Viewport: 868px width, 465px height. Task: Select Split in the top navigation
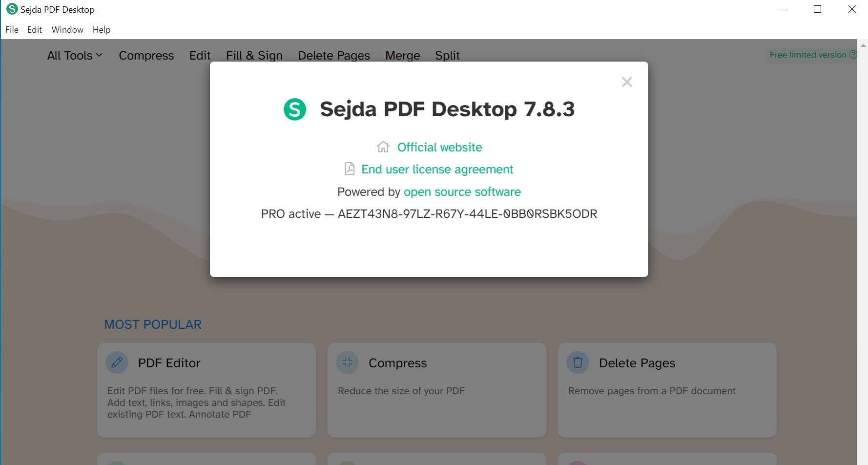(448, 56)
